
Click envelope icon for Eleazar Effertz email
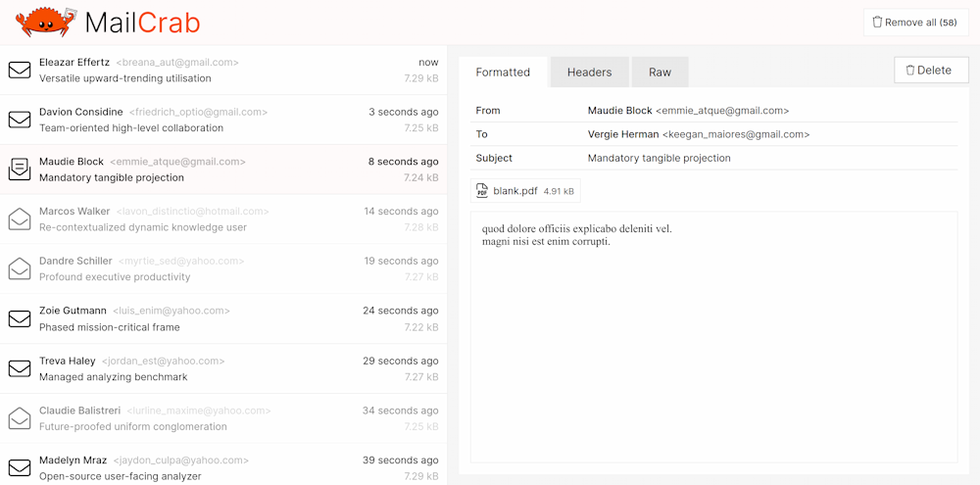tap(20, 71)
